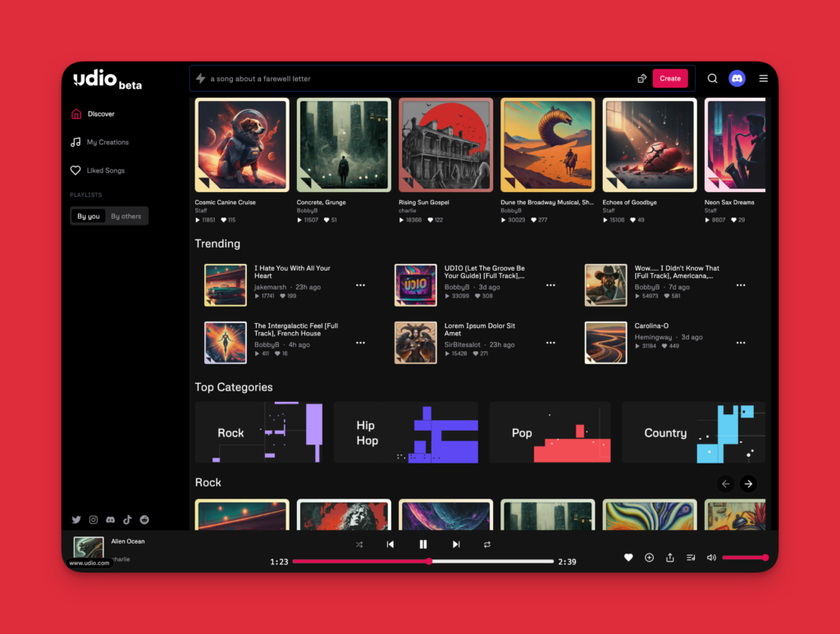Screen dimensions: 840x634
Task: Adjust the volume slider
Action: pyautogui.click(x=745, y=558)
